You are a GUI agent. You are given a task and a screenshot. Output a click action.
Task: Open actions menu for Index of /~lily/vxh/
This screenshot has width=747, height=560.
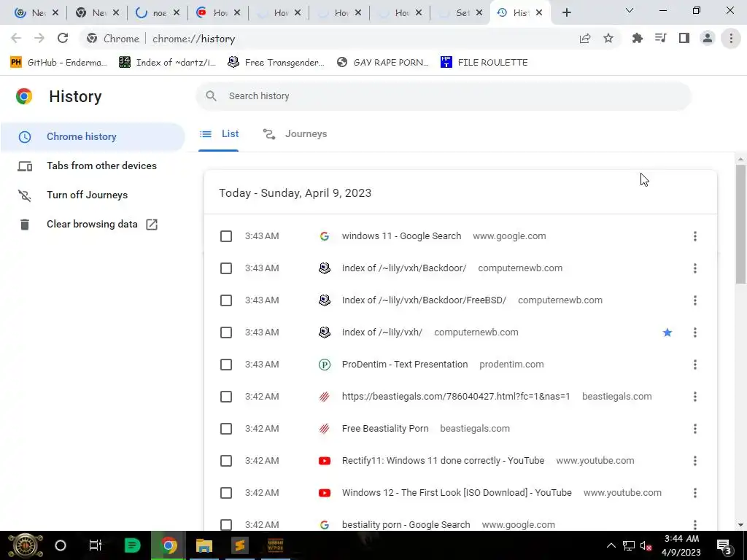pos(695,332)
